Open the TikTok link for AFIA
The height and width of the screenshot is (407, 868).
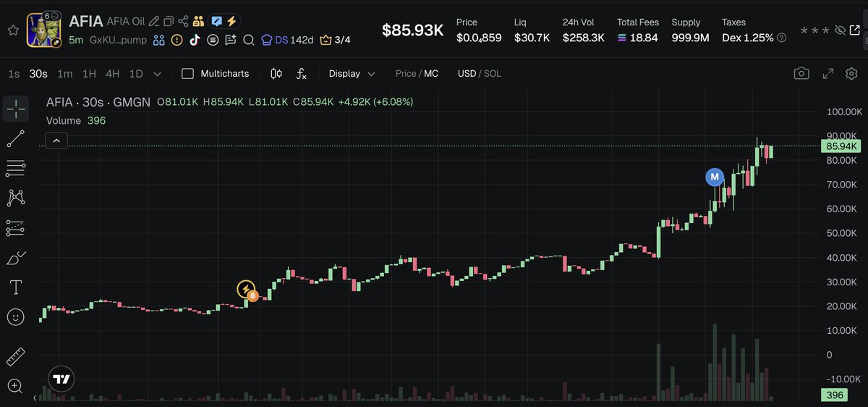(195, 40)
